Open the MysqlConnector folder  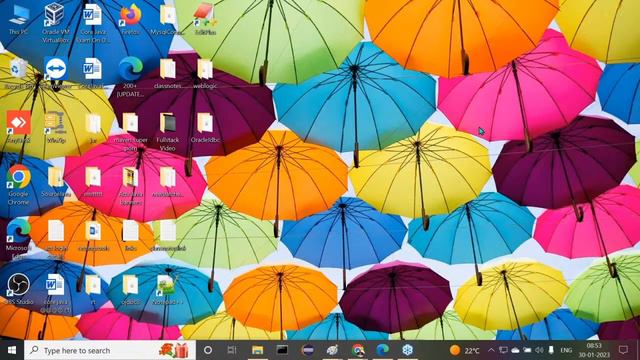point(167,19)
